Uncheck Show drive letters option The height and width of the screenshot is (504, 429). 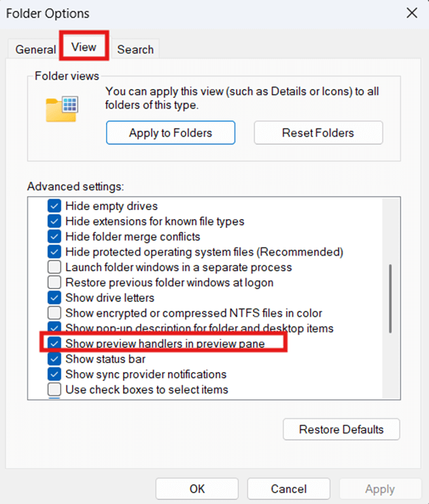54,298
